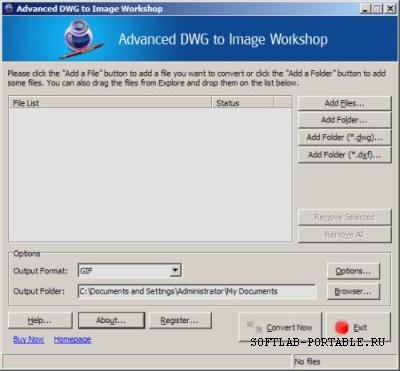
Task: Click the Convert Now button icon
Action: tap(254, 327)
